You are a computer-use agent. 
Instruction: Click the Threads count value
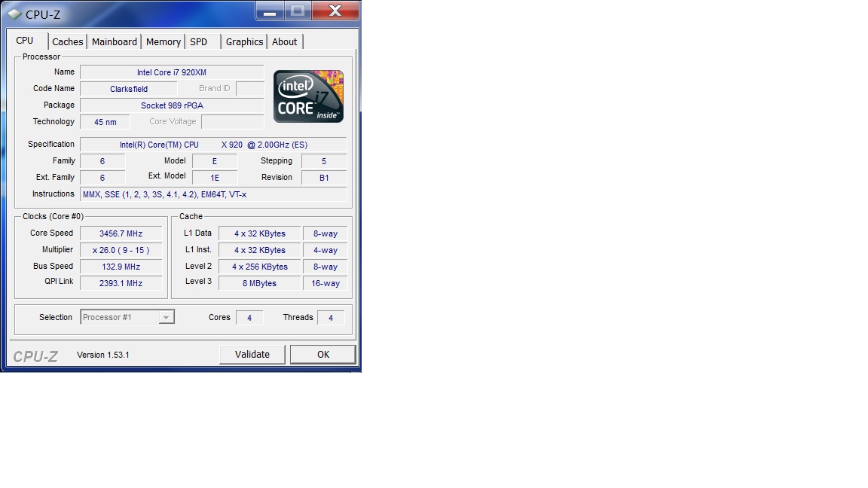pos(331,318)
